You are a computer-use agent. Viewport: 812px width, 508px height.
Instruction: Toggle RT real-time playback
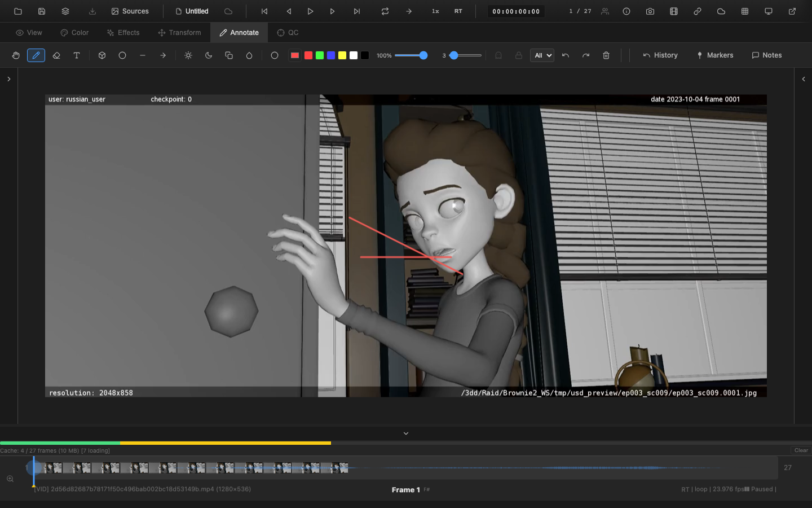(x=458, y=11)
